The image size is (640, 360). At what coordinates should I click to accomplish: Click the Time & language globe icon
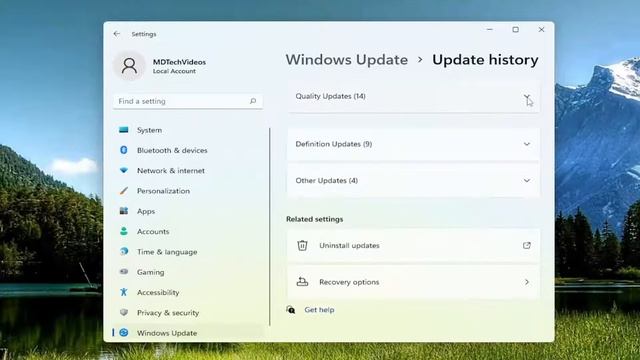click(x=124, y=251)
